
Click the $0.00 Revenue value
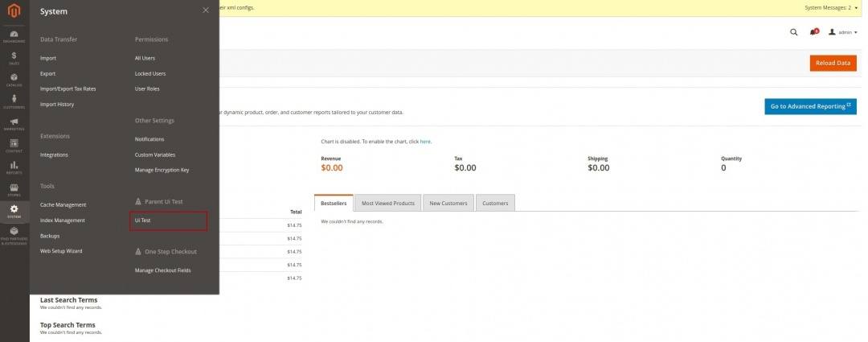(332, 168)
